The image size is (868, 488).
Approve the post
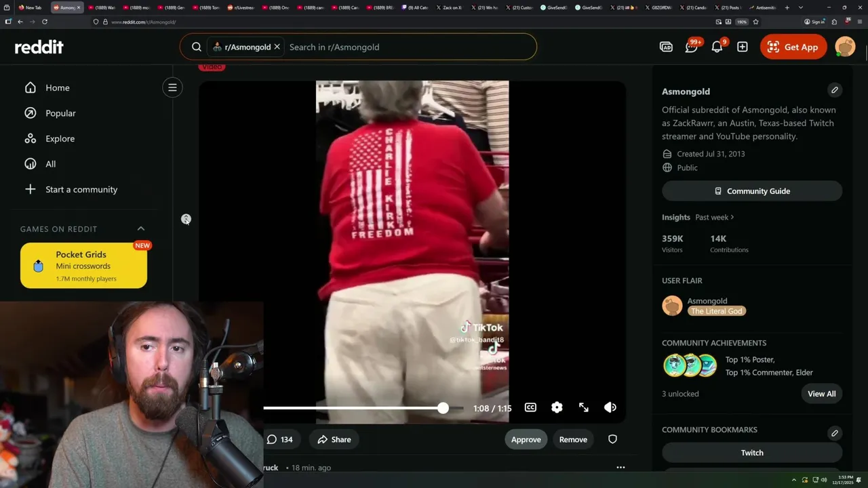point(526,439)
